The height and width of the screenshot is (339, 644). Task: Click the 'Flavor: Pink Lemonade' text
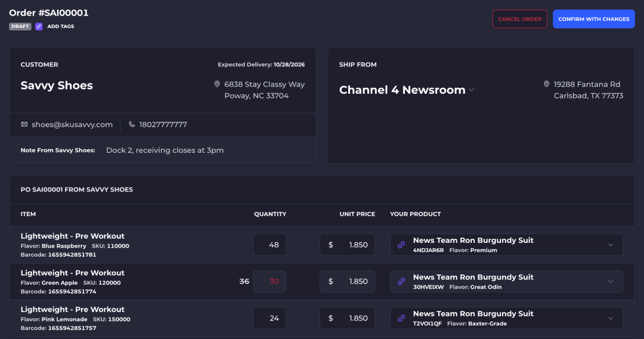point(54,319)
